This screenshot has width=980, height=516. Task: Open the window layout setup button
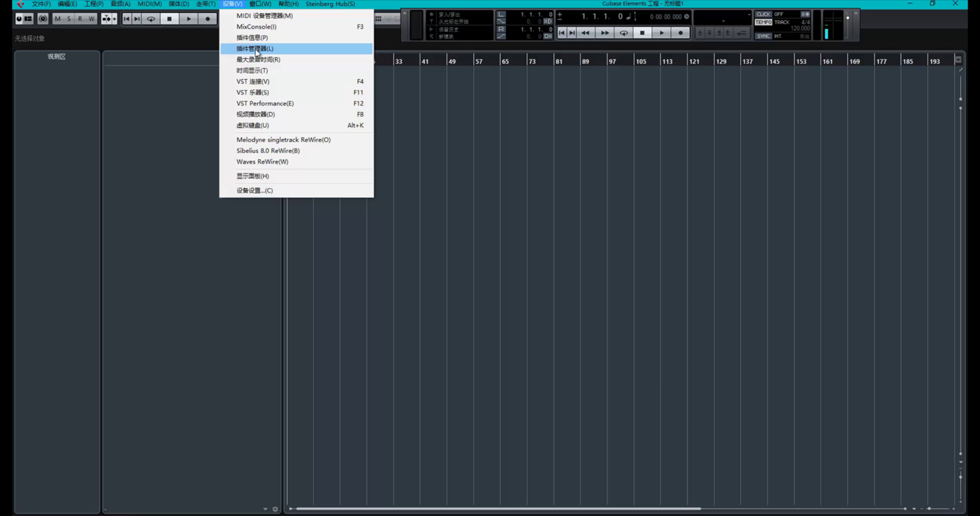click(x=29, y=19)
